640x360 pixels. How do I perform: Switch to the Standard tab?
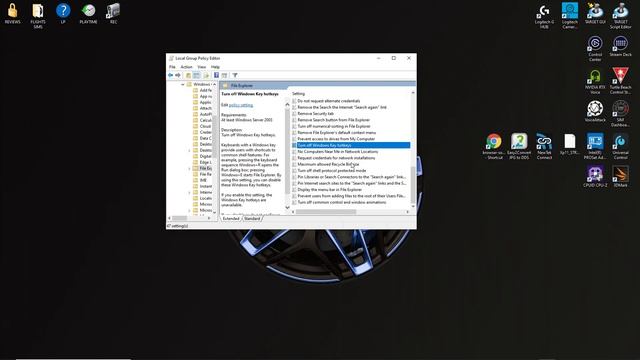[252, 219]
